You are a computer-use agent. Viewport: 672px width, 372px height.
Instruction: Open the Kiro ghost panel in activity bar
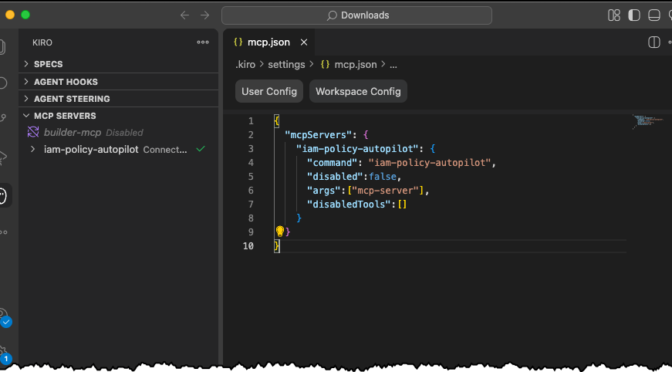[x=3, y=196]
